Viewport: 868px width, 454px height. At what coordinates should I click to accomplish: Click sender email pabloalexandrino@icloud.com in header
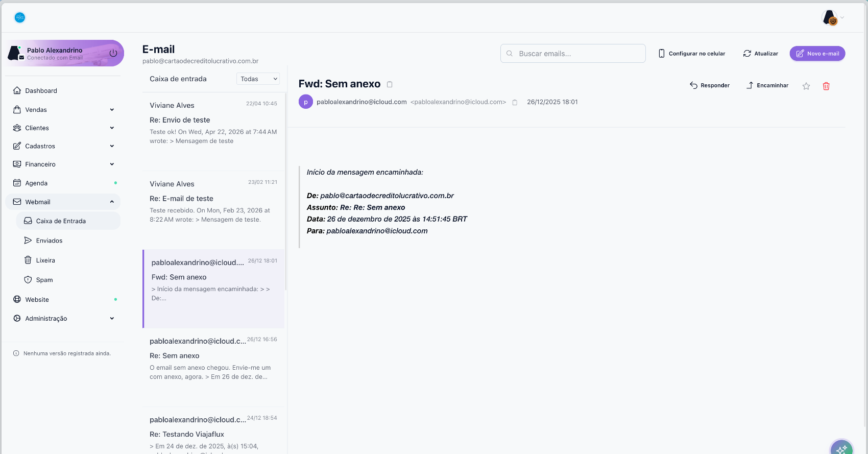pyautogui.click(x=361, y=102)
